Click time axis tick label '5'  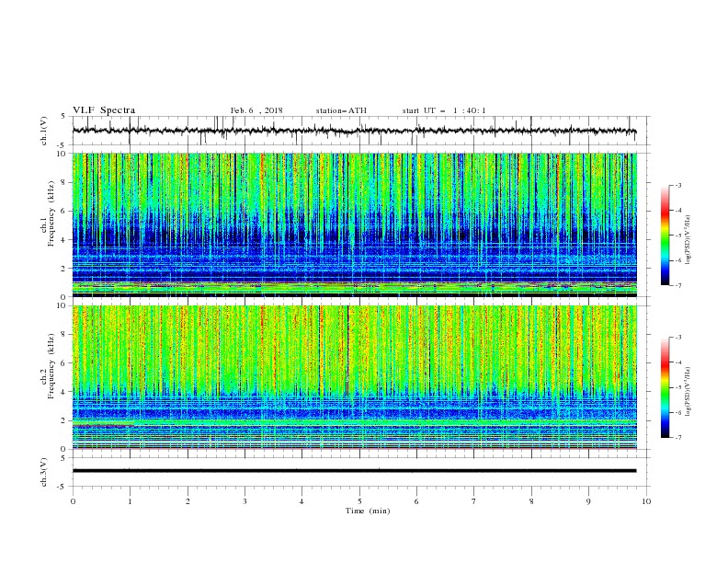pos(359,501)
